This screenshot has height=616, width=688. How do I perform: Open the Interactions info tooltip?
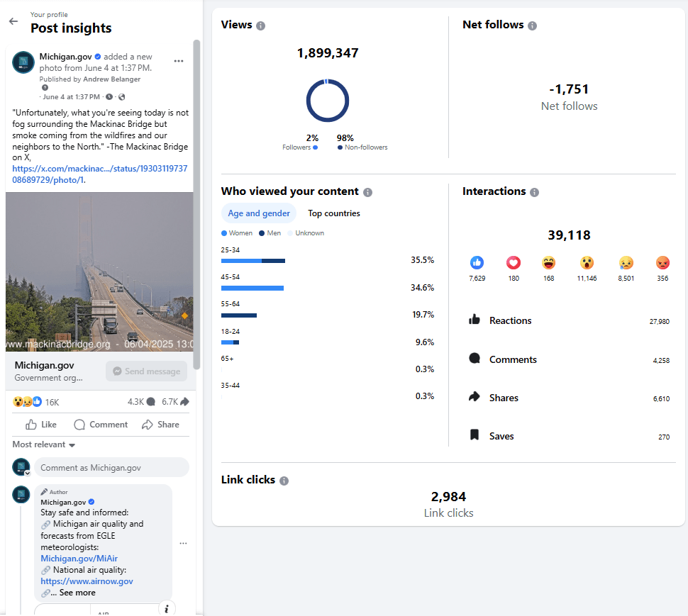534,191
